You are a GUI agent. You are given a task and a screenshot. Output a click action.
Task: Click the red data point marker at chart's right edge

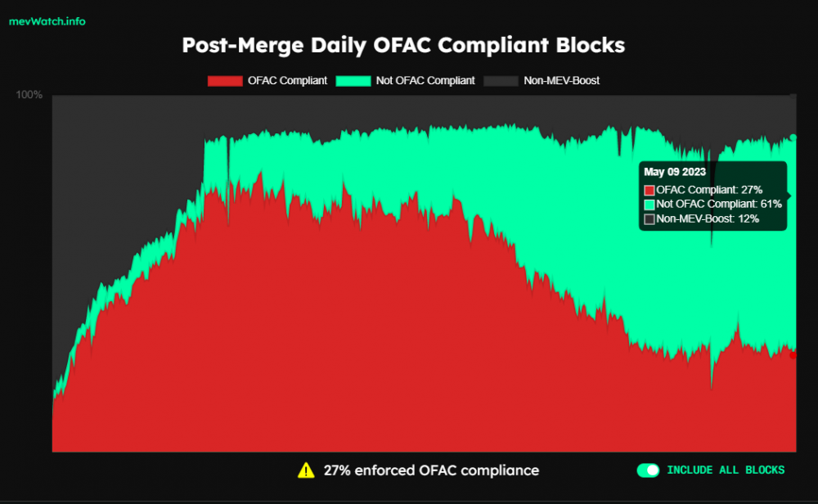(x=793, y=355)
